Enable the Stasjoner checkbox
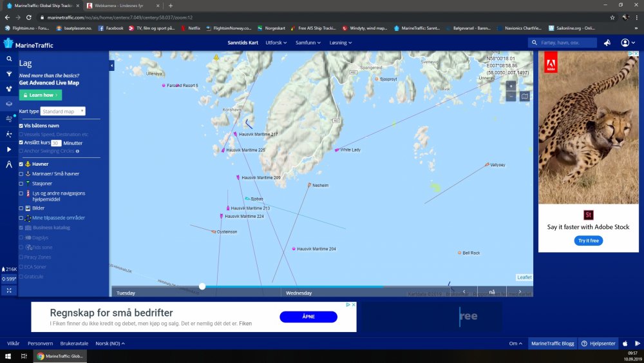644x363 pixels. (x=21, y=184)
